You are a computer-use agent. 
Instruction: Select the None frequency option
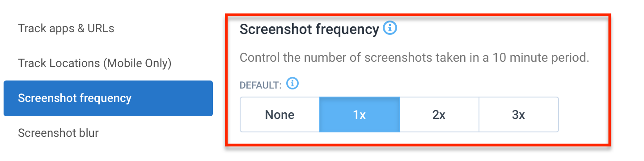click(280, 115)
